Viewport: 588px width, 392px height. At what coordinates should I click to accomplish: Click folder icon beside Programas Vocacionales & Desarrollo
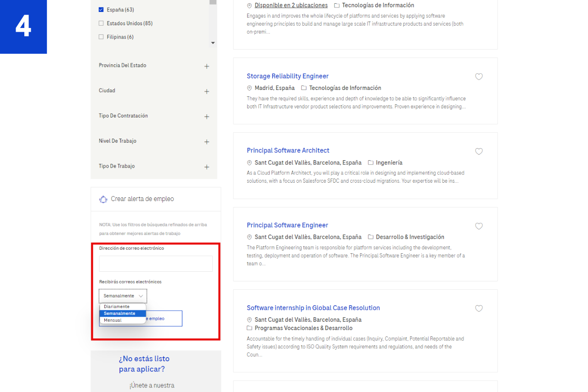coord(249,328)
